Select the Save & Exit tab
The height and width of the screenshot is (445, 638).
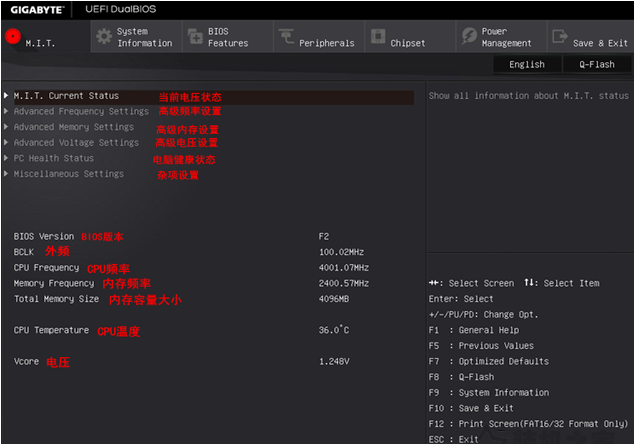[591, 37]
